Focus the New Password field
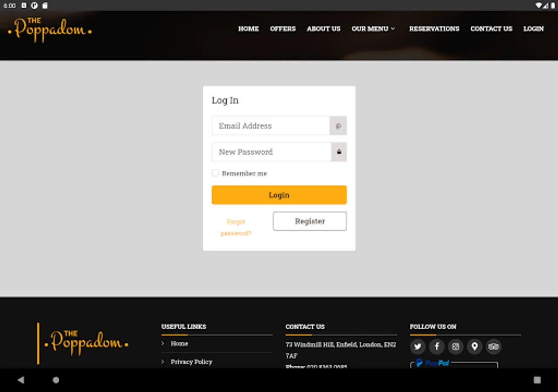Viewport: 558px width, 392px height. [x=272, y=152]
